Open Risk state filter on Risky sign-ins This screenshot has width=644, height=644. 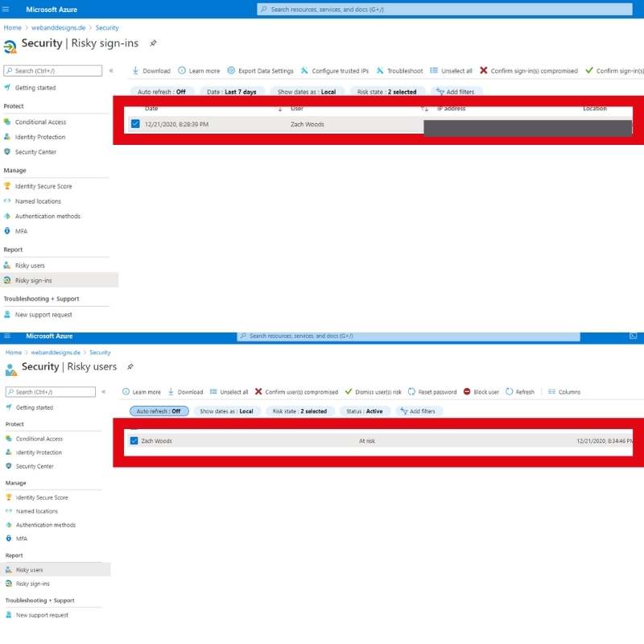(x=387, y=92)
